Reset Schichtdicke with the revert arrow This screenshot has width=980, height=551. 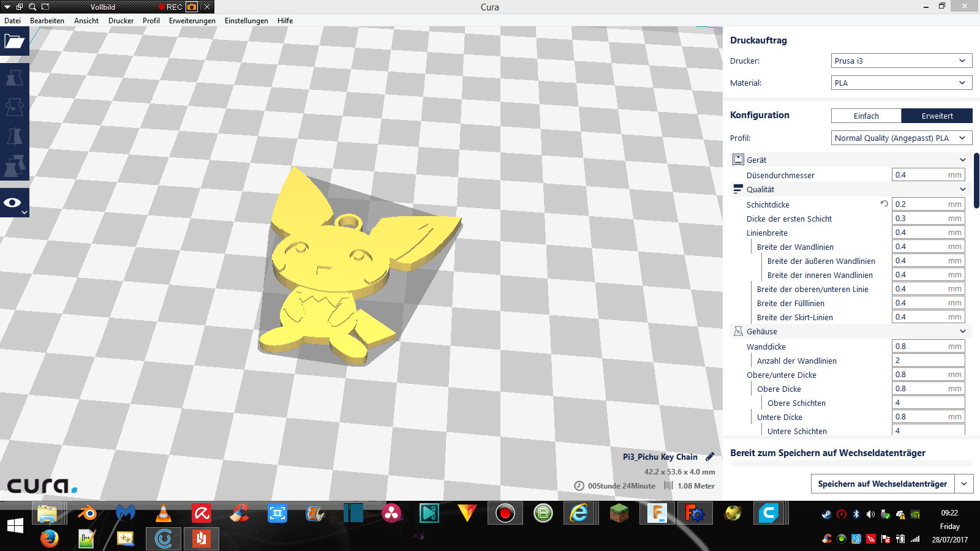tap(884, 204)
